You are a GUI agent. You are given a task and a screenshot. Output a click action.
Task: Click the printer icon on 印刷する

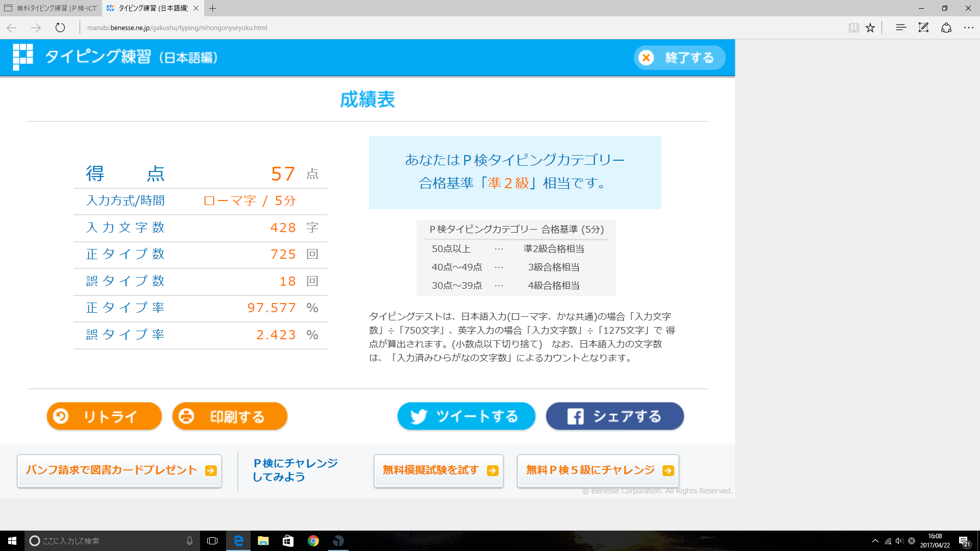(186, 416)
